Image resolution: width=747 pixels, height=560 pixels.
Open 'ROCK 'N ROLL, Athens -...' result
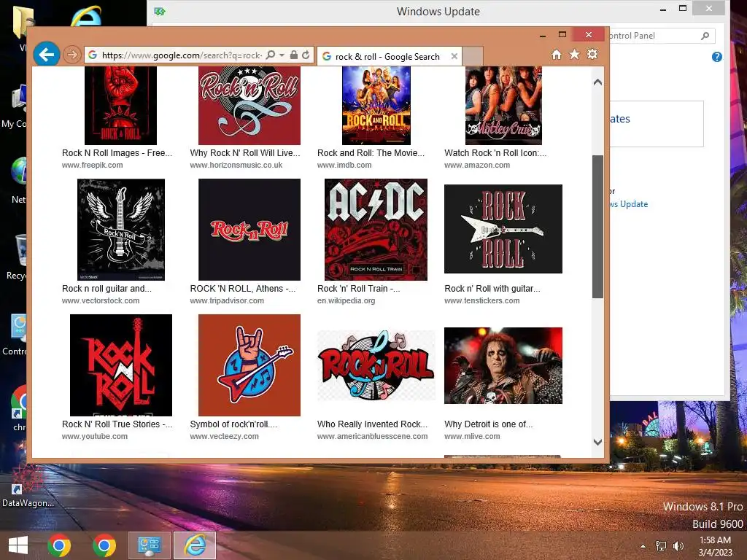point(242,289)
